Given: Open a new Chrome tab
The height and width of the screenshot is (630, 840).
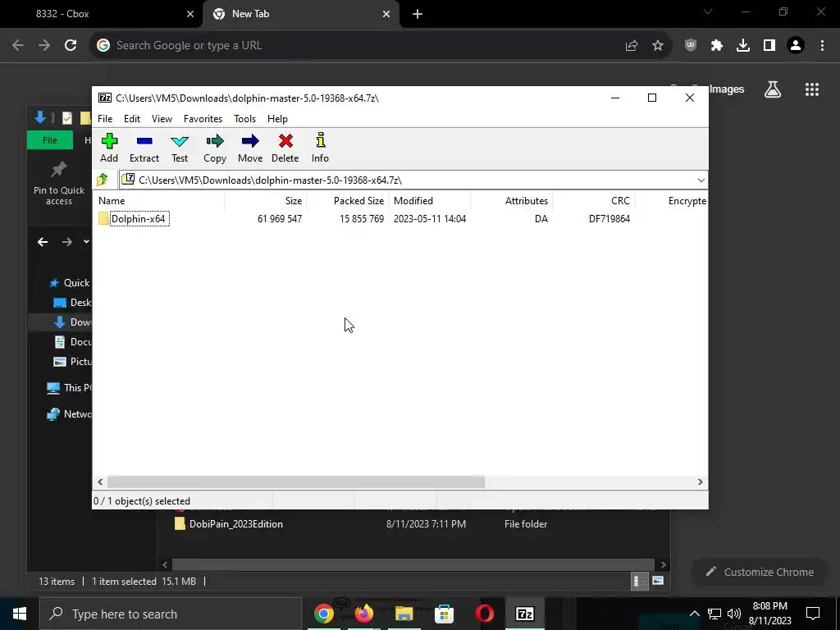Looking at the screenshot, I should click(x=418, y=14).
